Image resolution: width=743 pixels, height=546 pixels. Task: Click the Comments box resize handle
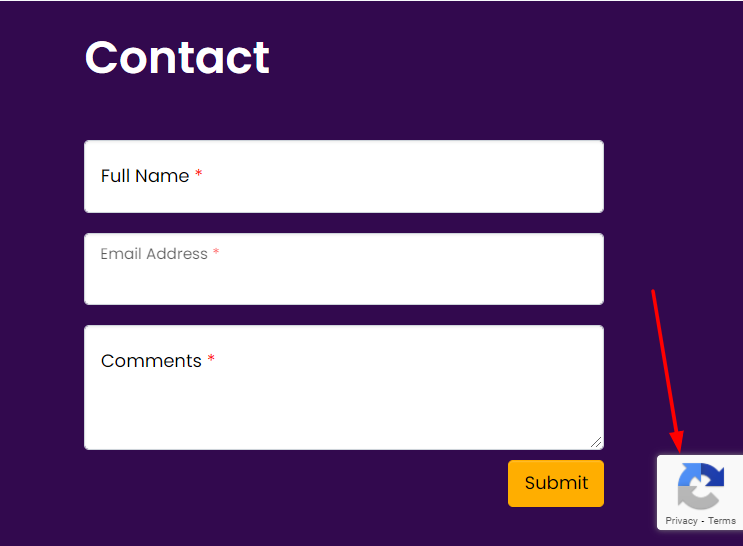point(596,442)
